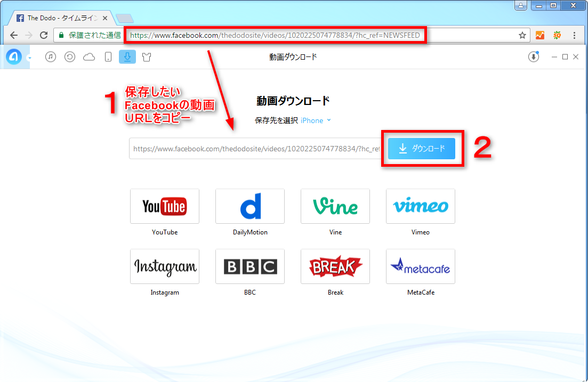Open the Chrome user profile button
This screenshot has width=588, height=382.
click(x=521, y=6)
